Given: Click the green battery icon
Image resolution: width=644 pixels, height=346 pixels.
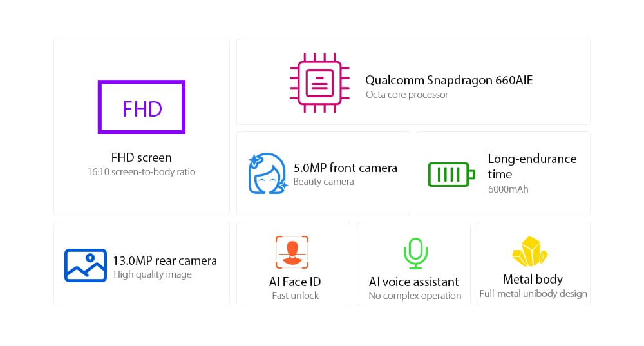Looking at the screenshot, I should pos(451,174).
